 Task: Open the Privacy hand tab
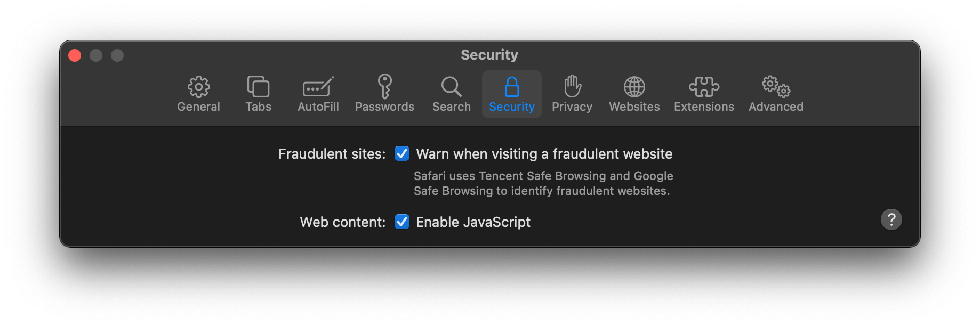click(x=572, y=94)
